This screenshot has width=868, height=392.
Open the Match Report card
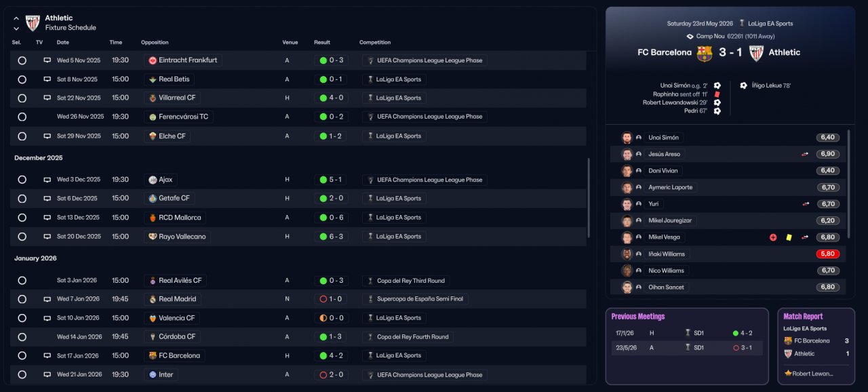coord(816,347)
